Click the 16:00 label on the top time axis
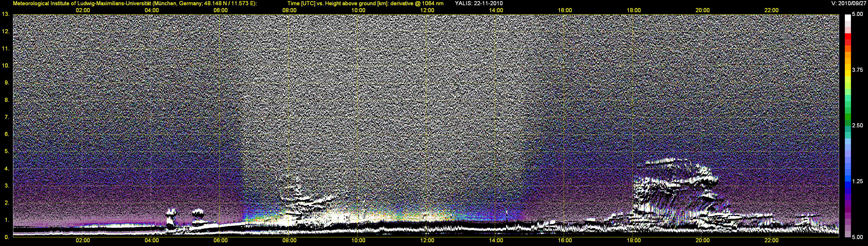This screenshot has height=246, width=868. 565,10
